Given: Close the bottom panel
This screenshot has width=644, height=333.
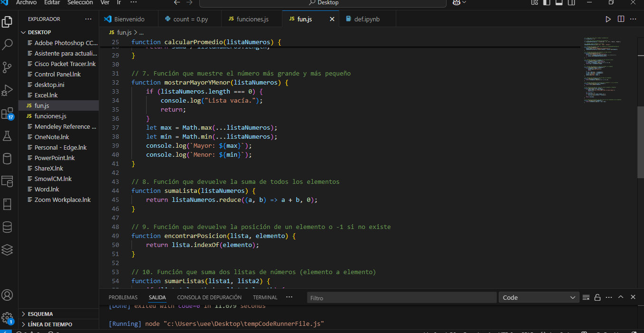Looking at the screenshot, I should tap(633, 297).
